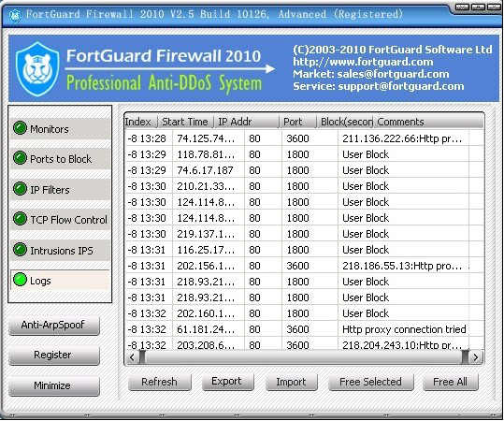The width and height of the screenshot is (504, 421).
Task: Click the green indicator beside TCP Flow Control
Action: 20,219
